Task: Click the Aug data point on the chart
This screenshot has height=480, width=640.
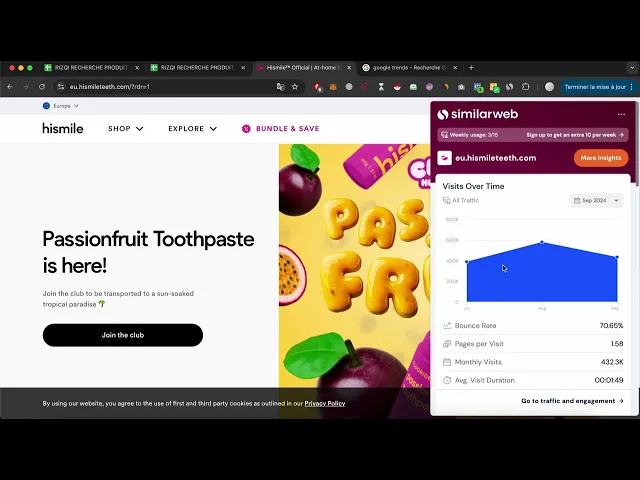Action: pyautogui.click(x=542, y=242)
